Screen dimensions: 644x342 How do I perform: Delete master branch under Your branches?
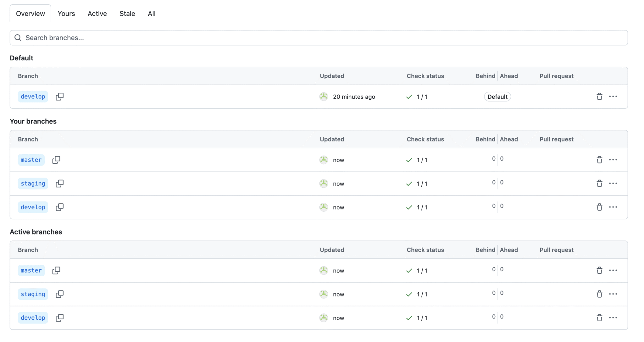click(599, 160)
